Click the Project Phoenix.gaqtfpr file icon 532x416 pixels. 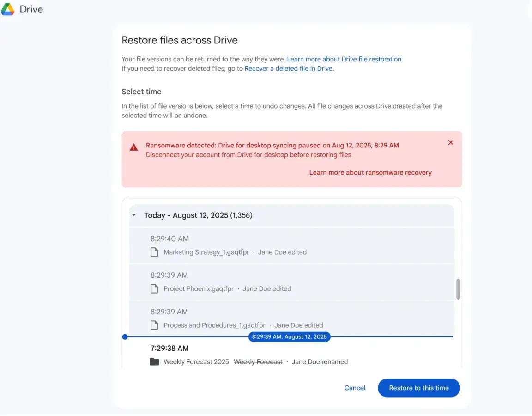154,288
